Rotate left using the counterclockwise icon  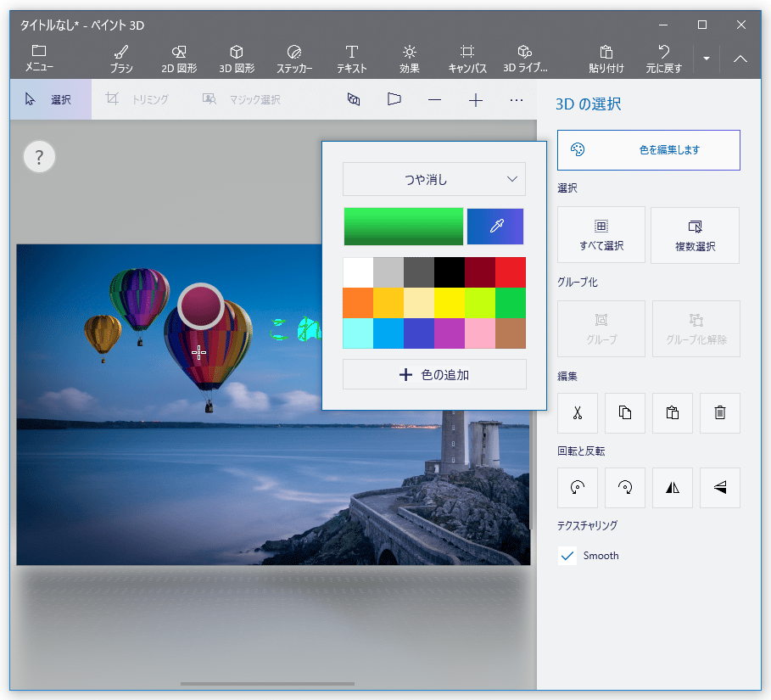click(x=578, y=488)
